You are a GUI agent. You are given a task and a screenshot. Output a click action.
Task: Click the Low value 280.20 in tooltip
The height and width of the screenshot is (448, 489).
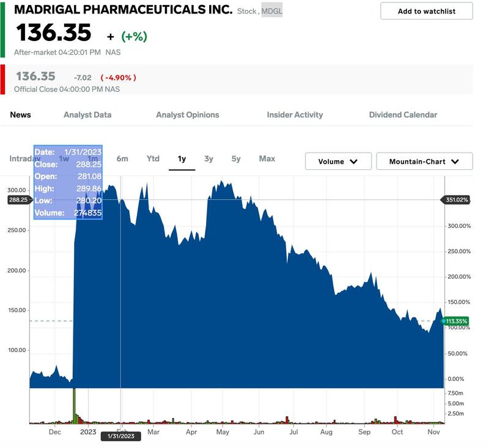(x=89, y=200)
